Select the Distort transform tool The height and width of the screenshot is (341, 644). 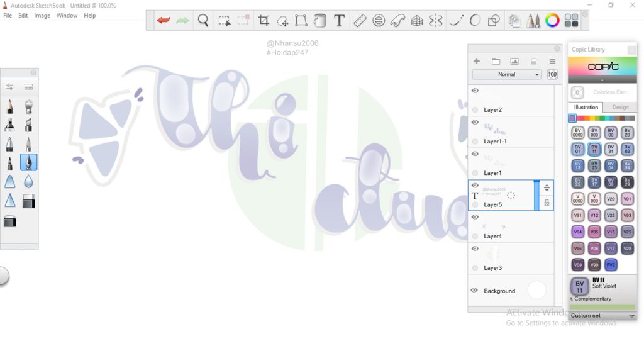301,20
